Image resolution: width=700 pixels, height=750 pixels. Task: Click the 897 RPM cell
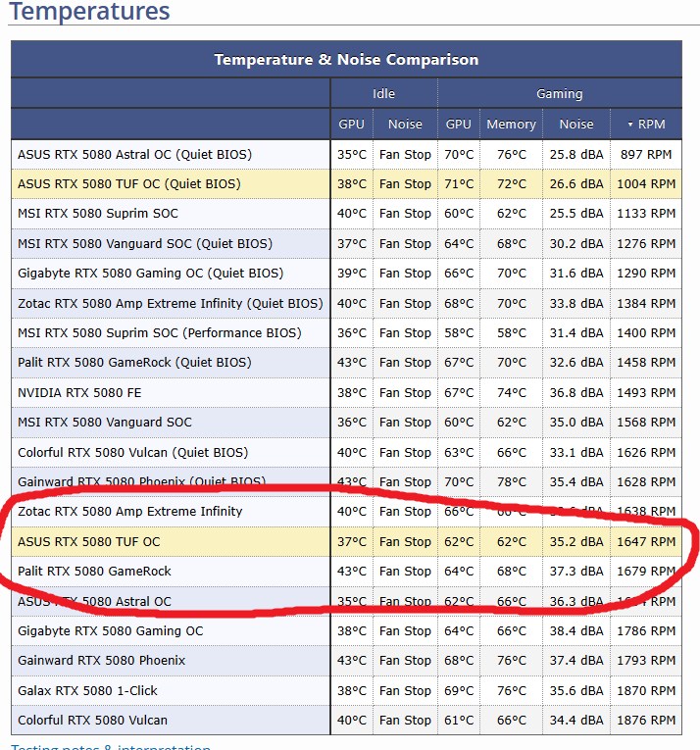(x=646, y=155)
